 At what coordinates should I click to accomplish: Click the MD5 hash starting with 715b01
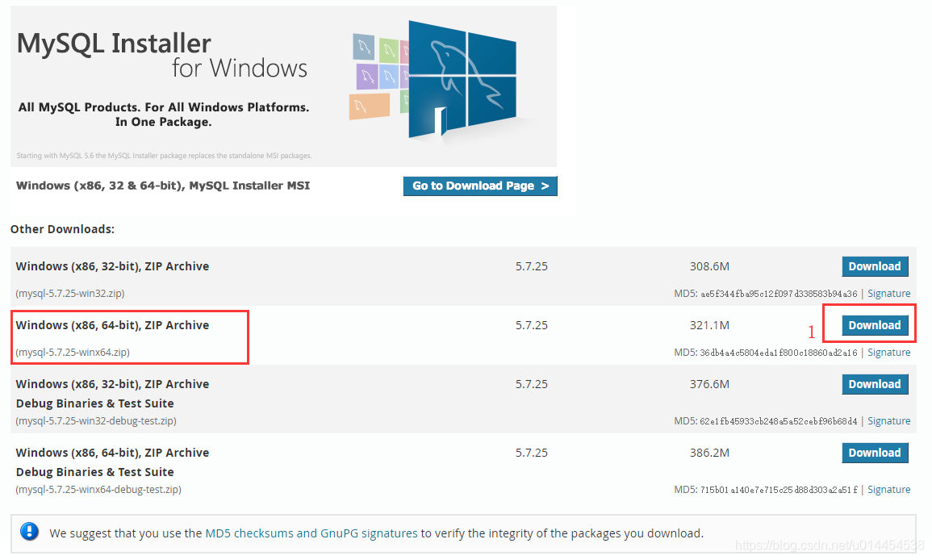pyautogui.click(x=779, y=490)
